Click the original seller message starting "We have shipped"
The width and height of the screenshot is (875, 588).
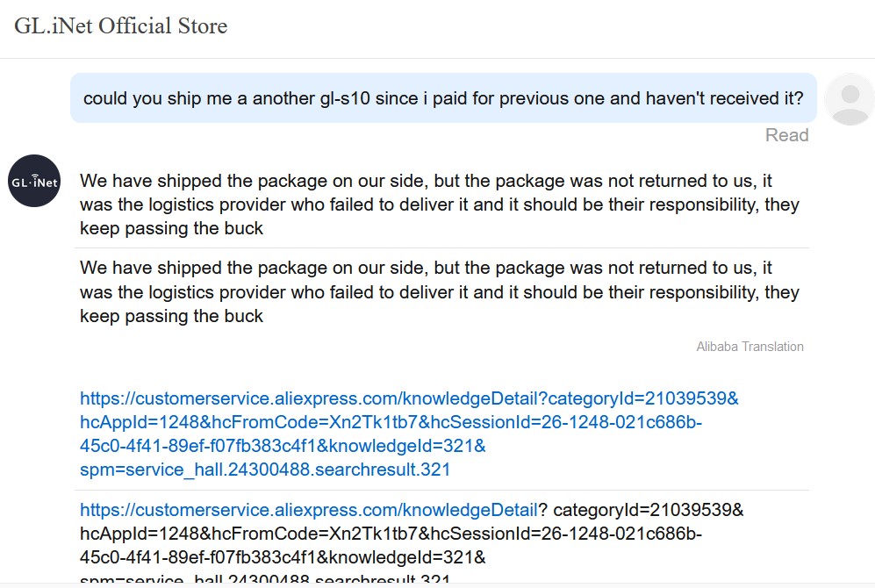click(x=440, y=204)
